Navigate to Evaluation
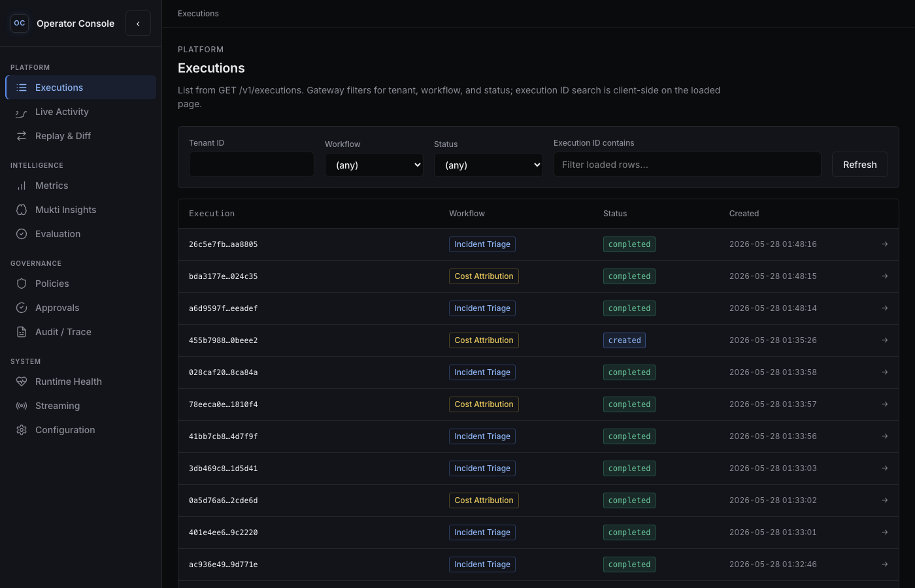Image resolution: width=915 pixels, height=588 pixels. point(81,234)
